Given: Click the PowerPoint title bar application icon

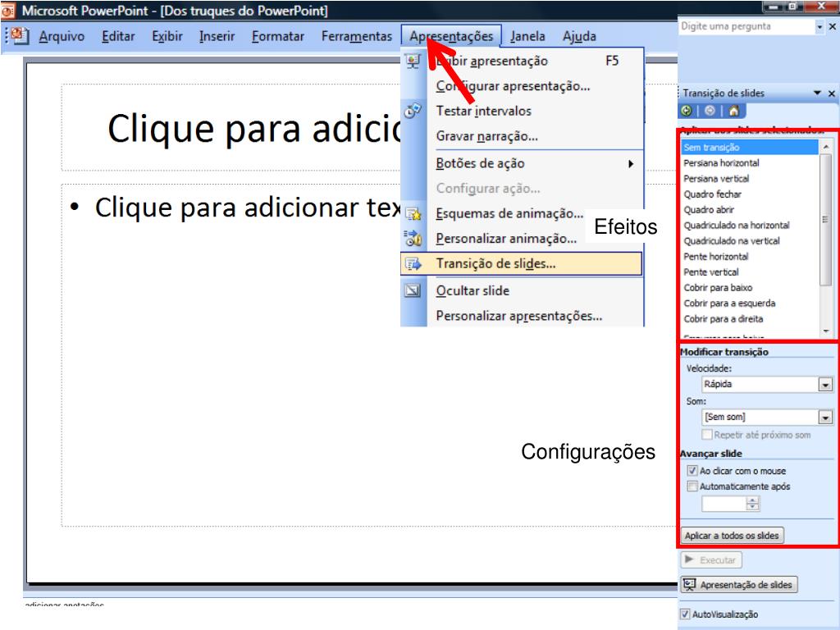Looking at the screenshot, I should click(8, 10).
